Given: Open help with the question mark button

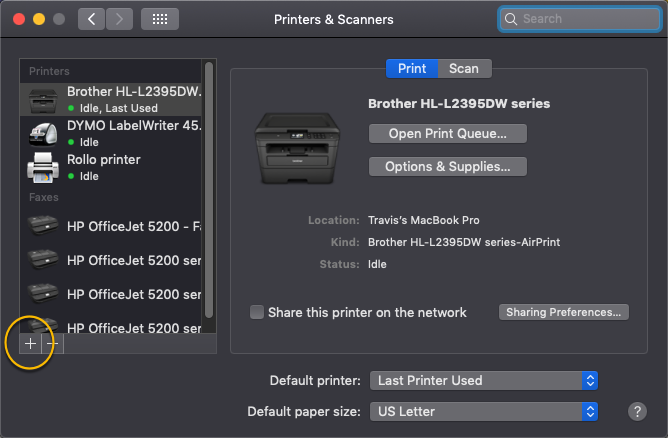Looking at the screenshot, I should tap(637, 412).
